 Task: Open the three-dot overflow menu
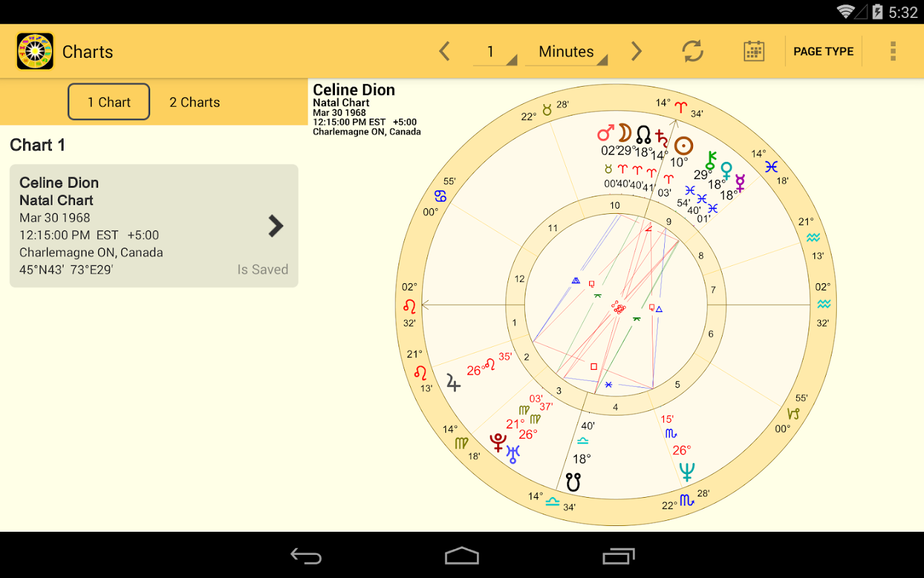pyautogui.click(x=893, y=51)
